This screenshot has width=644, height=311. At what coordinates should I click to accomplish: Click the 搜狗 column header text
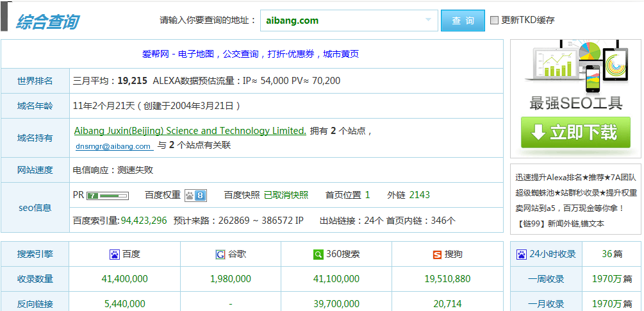(454, 255)
